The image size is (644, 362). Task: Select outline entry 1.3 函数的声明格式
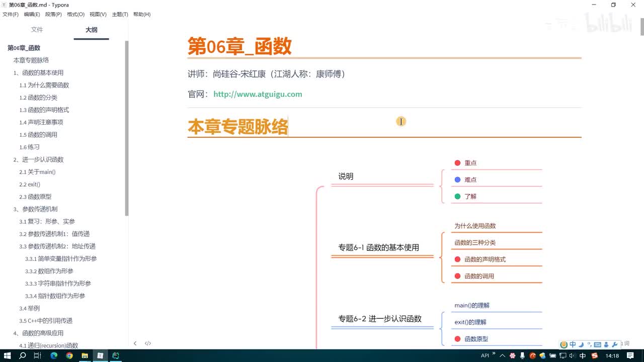click(x=44, y=110)
